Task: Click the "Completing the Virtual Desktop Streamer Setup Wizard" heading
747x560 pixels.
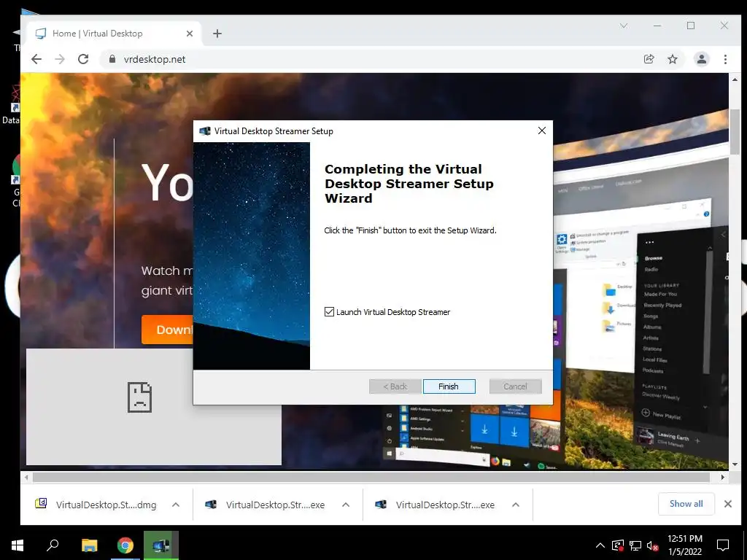Action: point(409,184)
